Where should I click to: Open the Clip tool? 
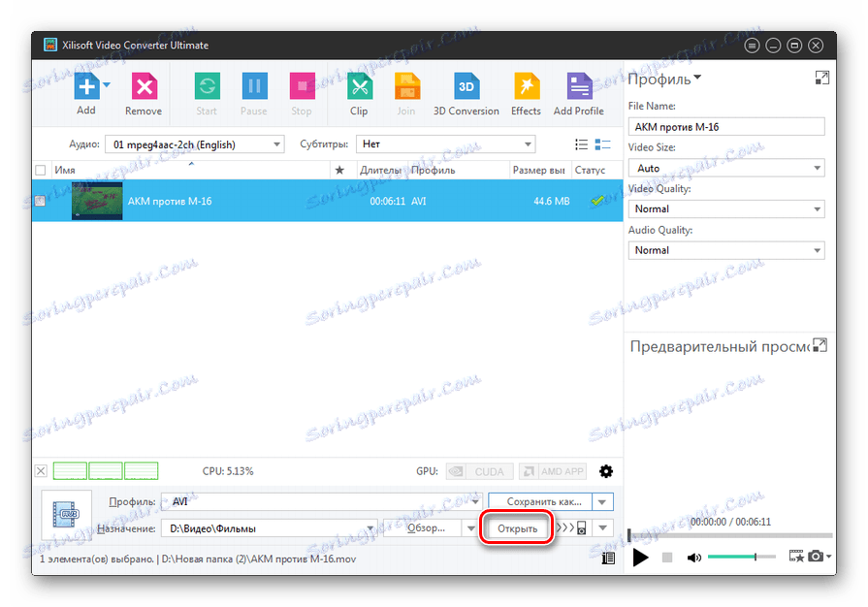coord(359,86)
